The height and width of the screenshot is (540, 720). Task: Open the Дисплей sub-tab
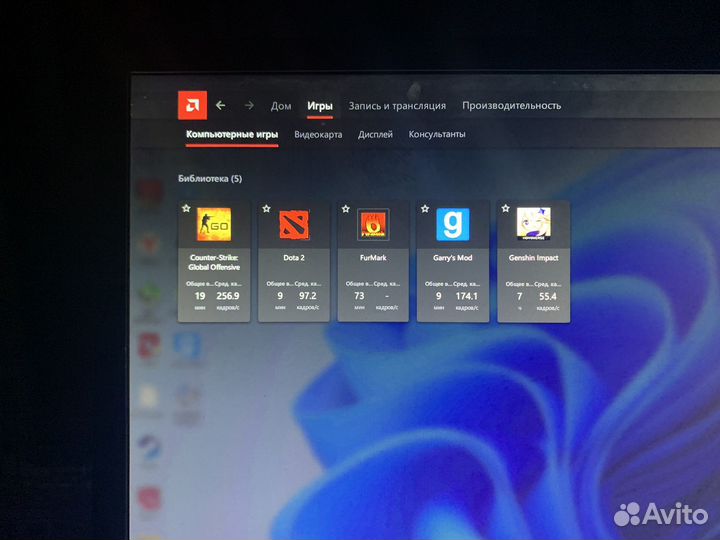point(375,135)
